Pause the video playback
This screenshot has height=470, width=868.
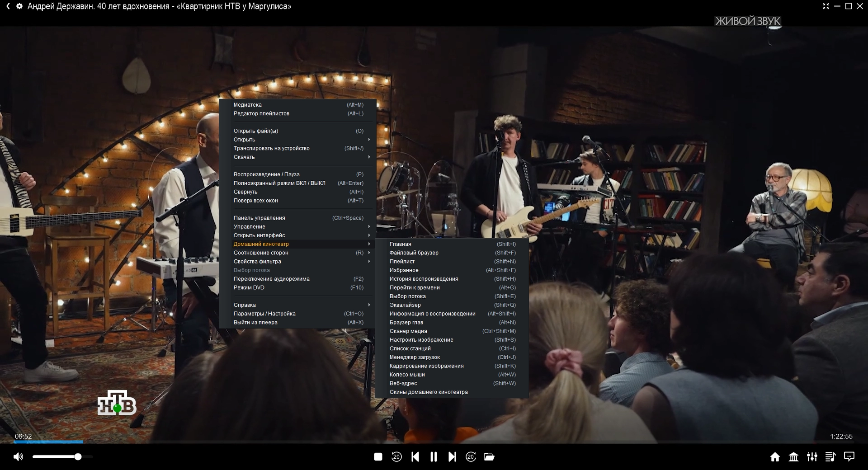click(x=434, y=457)
